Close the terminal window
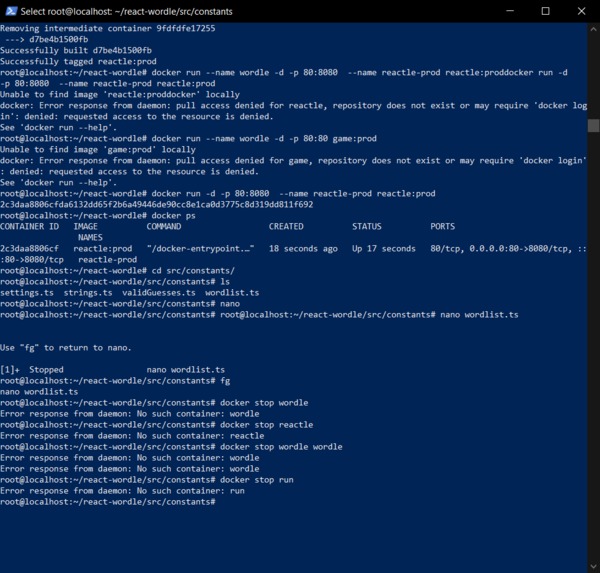This screenshot has width=600, height=573. pyautogui.click(x=581, y=11)
